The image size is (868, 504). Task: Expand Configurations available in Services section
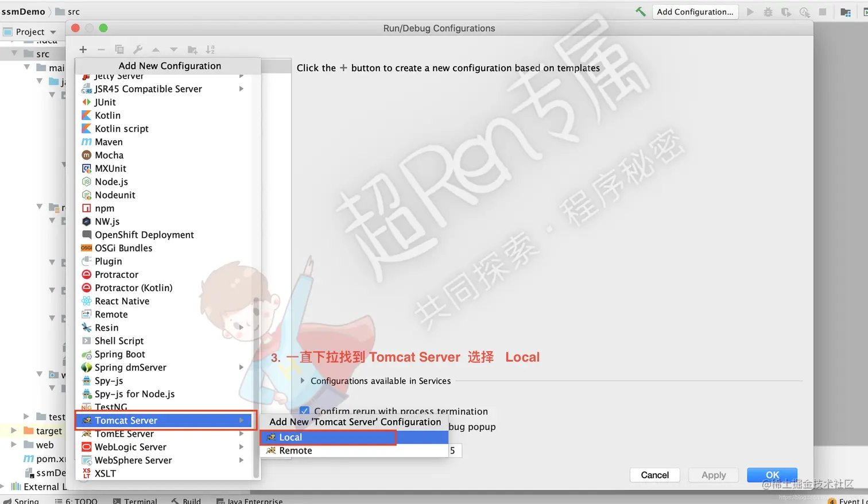(303, 381)
